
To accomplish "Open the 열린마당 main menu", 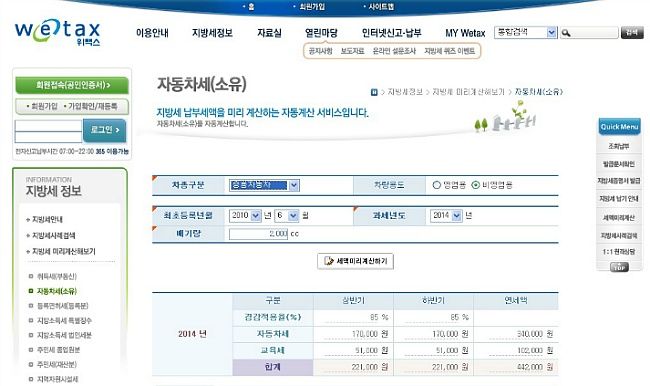I will [x=321, y=33].
